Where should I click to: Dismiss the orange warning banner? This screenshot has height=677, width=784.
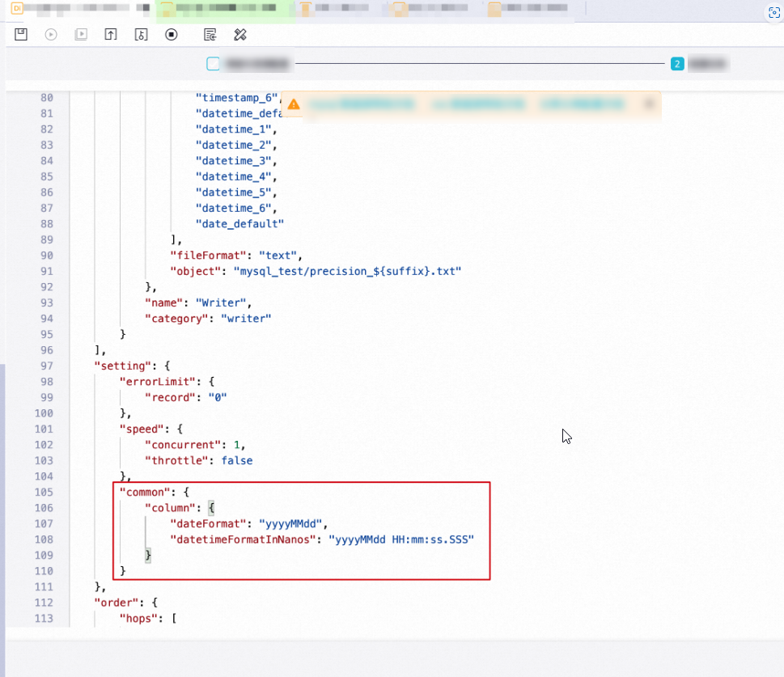point(649,104)
